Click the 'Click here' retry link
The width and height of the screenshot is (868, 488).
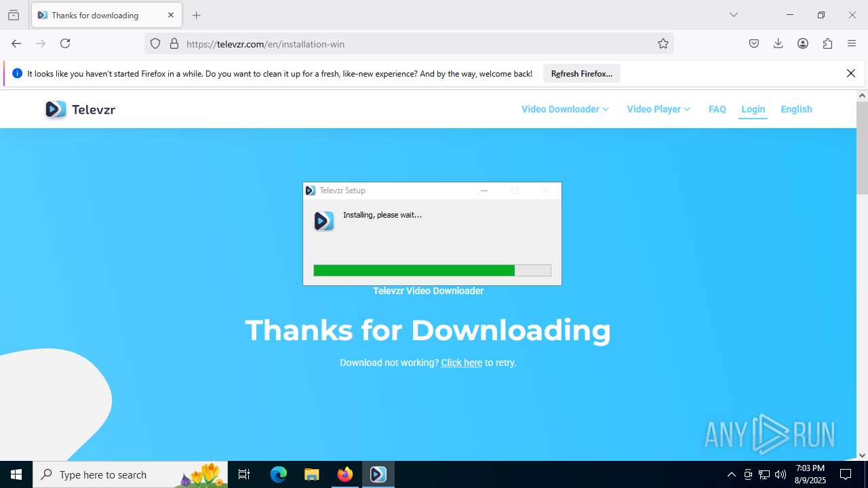click(x=461, y=363)
